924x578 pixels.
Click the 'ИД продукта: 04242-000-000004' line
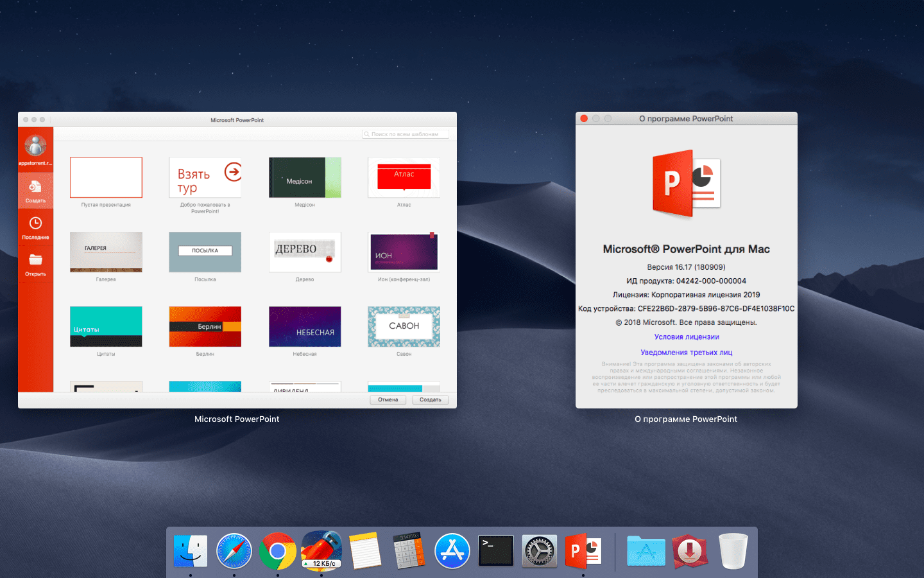pyautogui.click(x=687, y=281)
